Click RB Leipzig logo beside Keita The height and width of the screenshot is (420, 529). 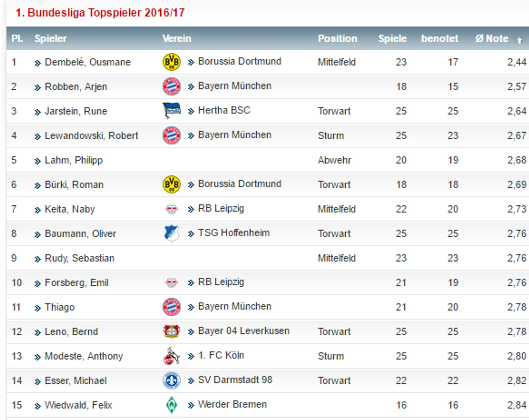click(171, 209)
